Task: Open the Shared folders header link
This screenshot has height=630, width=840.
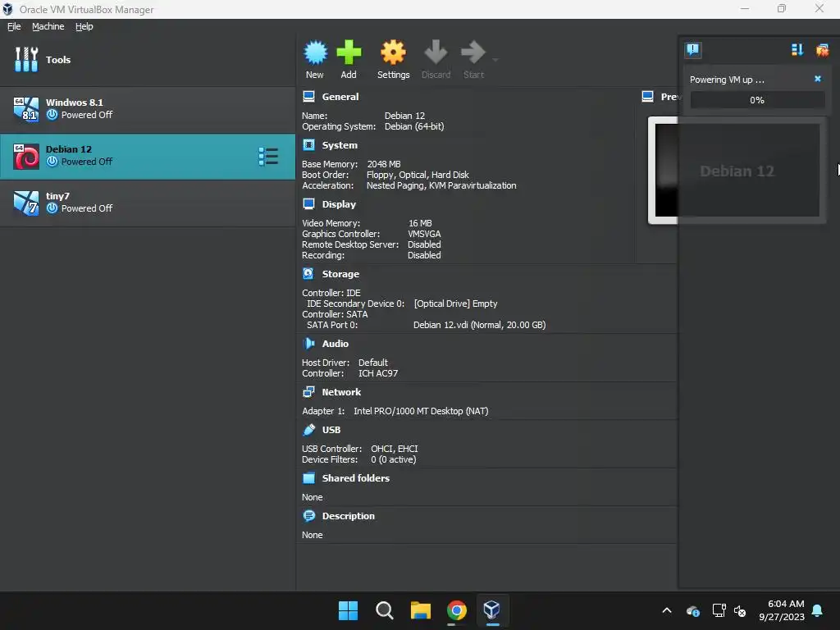Action: coord(356,478)
